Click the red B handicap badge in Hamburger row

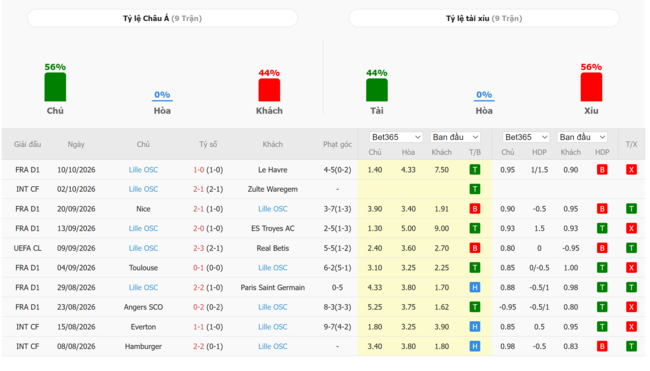602,346
